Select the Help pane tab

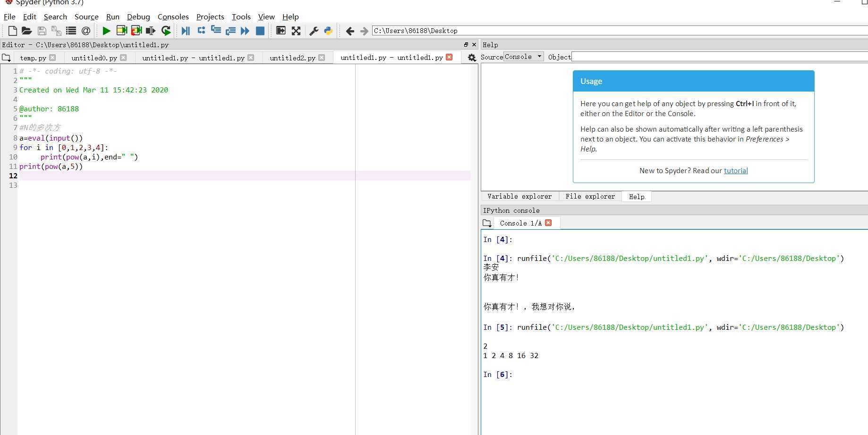click(637, 197)
